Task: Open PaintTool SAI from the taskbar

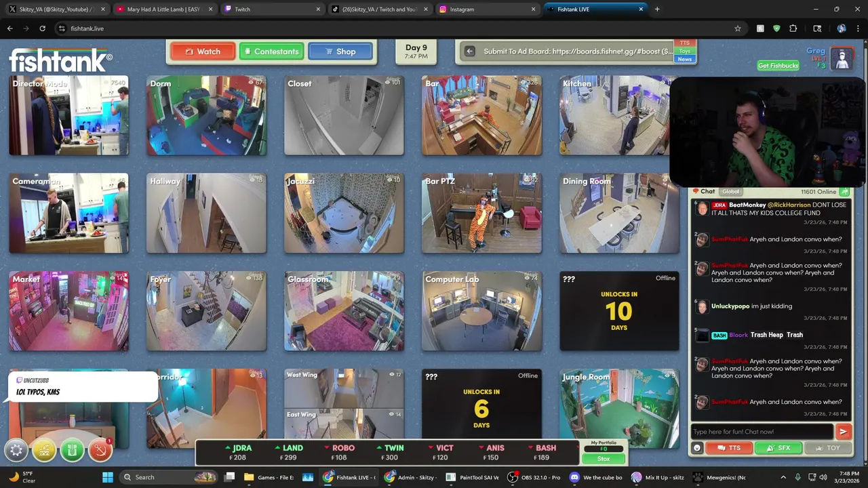Action: (473, 477)
